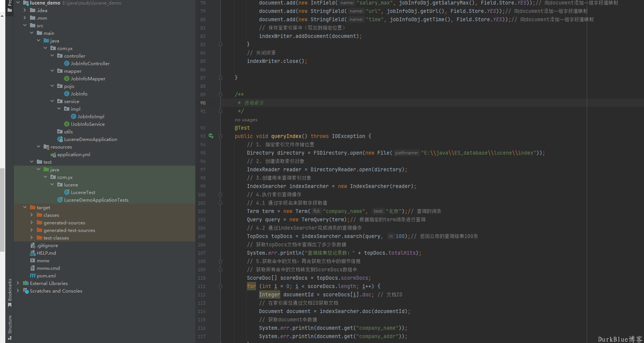Fold the comment block at line 100

tap(220, 194)
